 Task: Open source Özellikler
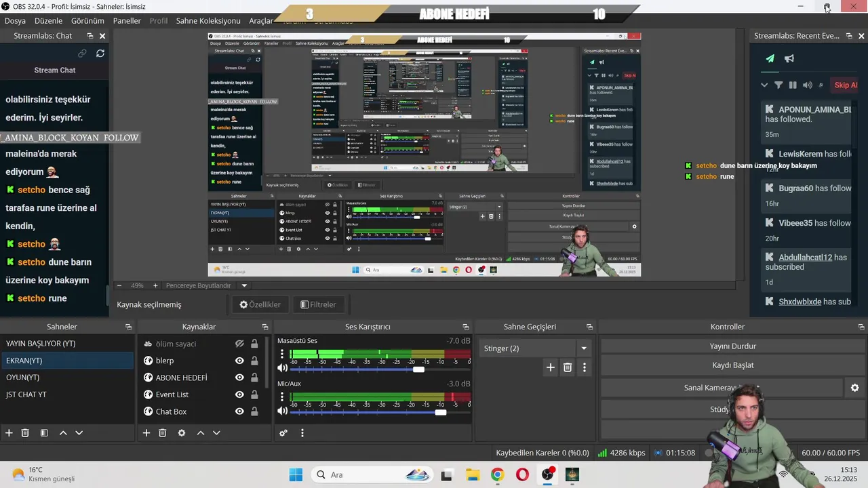coord(260,304)
